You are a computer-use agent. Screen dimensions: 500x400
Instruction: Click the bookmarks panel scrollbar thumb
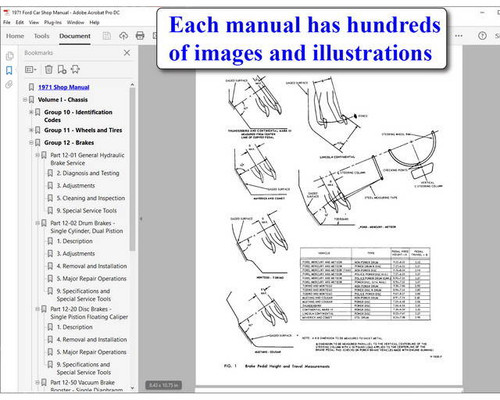pyautogui.click(x=132, y=169)
